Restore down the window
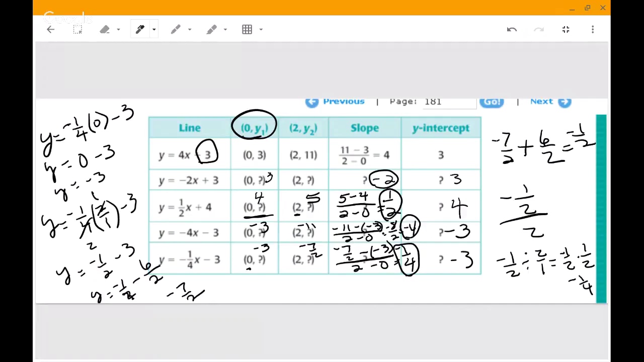The width and height of the screenshot is (644, 362). (x=587, y=8)
